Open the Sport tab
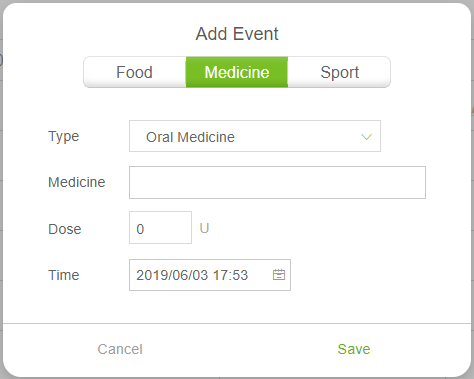 coord(339,72)
